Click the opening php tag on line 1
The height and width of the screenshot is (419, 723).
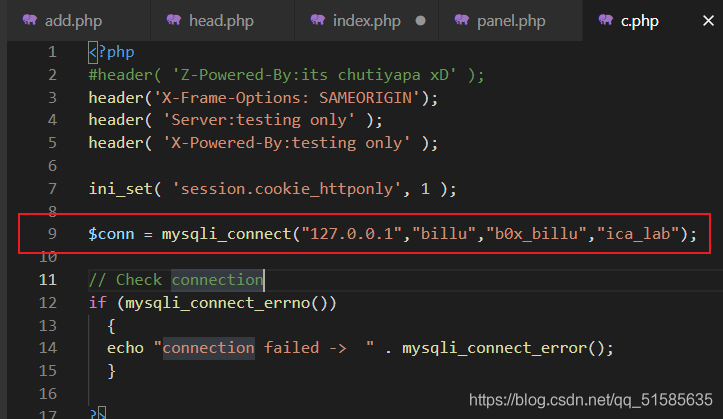(x=112, y=52)
